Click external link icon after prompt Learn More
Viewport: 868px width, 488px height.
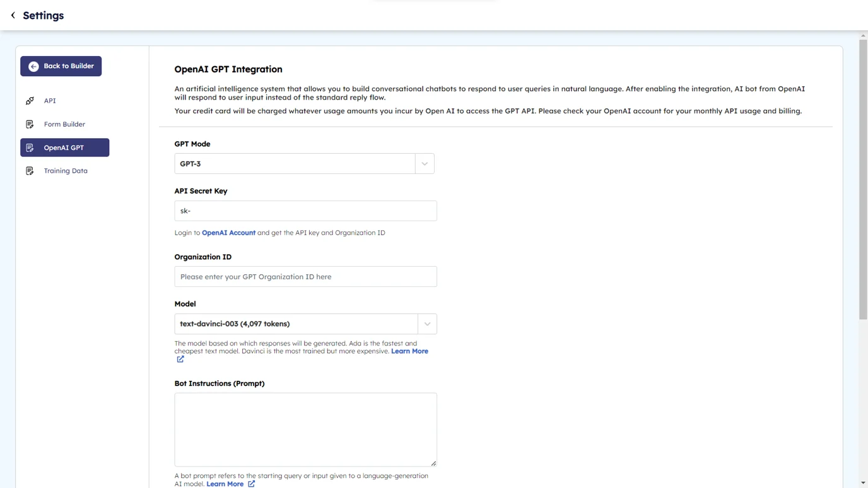pos(251,484)
